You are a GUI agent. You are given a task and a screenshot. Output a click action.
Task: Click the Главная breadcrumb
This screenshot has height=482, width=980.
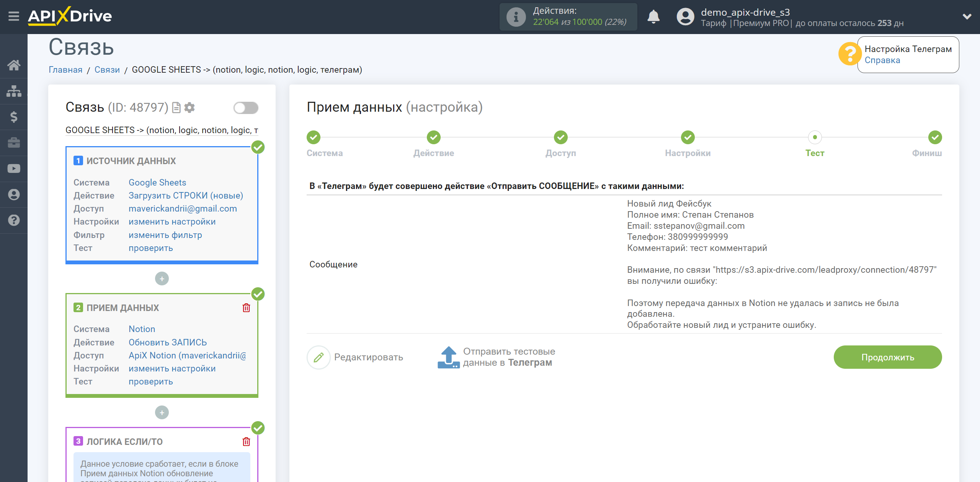(x=65, y=70)
